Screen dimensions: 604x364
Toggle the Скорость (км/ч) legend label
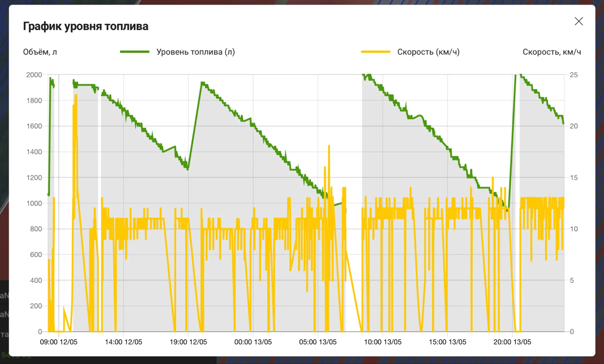tap(428, 52)
